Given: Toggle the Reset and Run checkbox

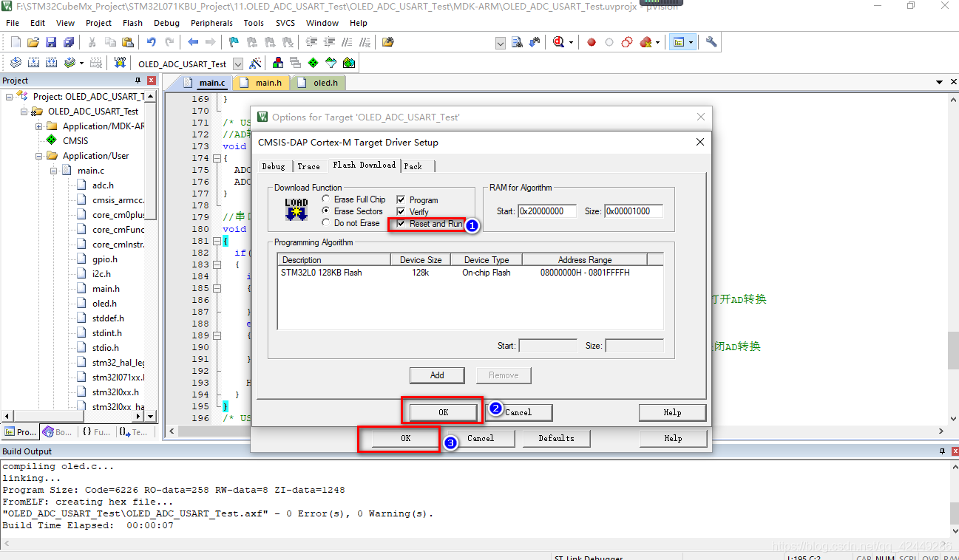Looking at the screenshot, I should pyautogui.click(x=401, y=224).
